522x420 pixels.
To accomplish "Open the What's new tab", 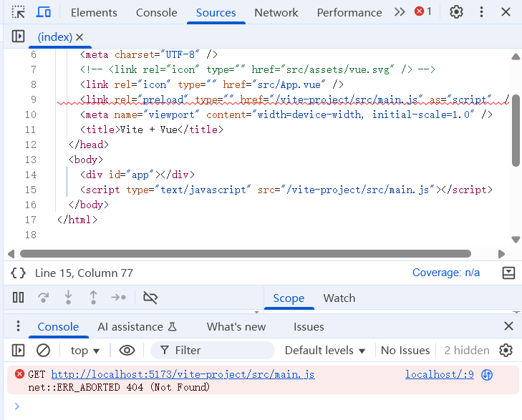I will (236, 327).
